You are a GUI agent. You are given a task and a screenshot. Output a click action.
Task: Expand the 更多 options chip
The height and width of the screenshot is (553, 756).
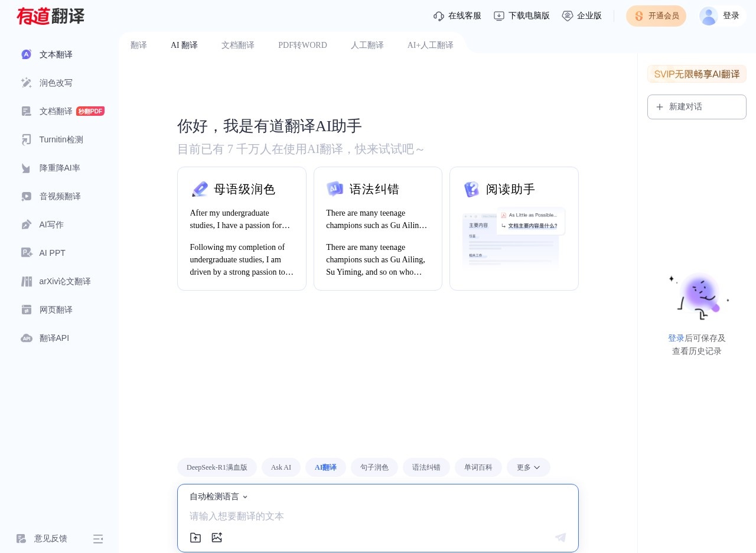coord(528,467)
